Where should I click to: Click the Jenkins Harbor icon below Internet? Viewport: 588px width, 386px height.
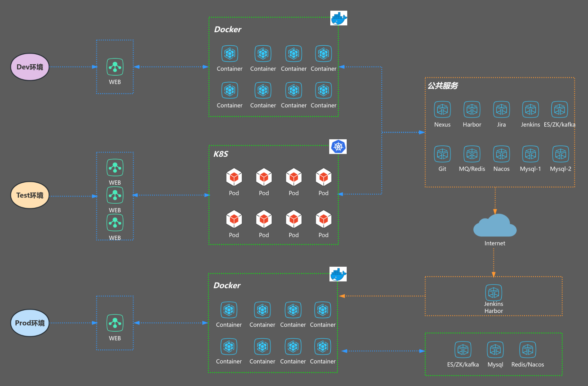pos(494,293)
